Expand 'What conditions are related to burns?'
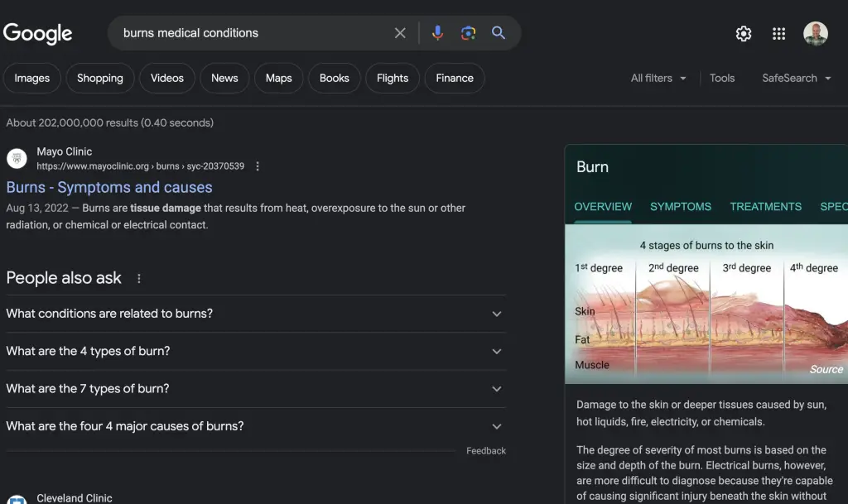The image size is (848, 504). click(x=255, y=314)
